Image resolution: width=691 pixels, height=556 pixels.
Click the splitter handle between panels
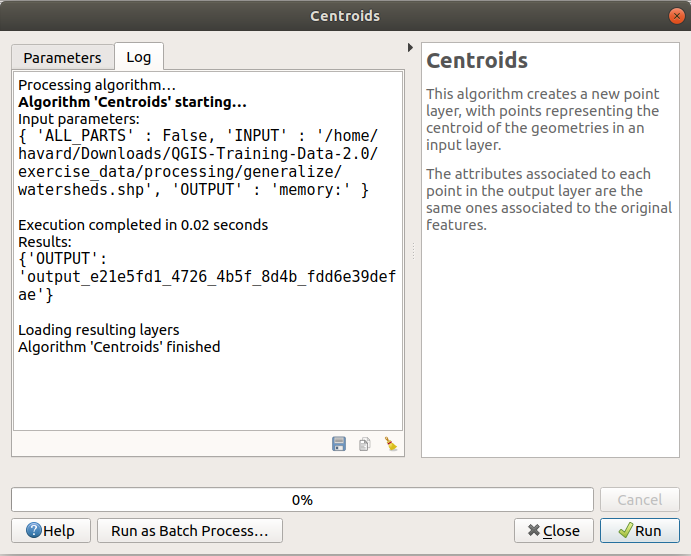[x=412, y=250]
